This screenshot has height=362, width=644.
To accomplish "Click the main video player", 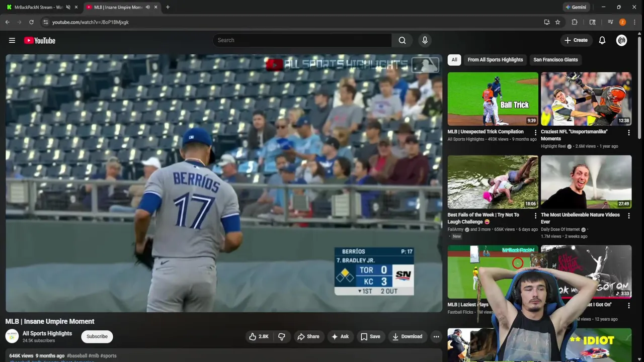I will pos(224,183).
